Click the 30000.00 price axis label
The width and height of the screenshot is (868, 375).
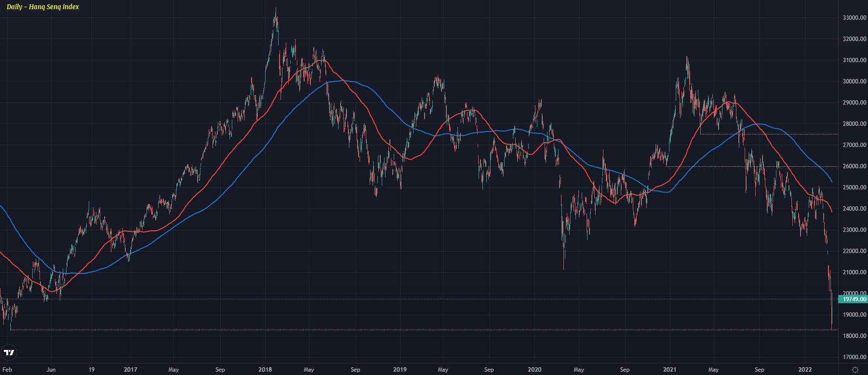pyautogui.click(x=854, y=81)
